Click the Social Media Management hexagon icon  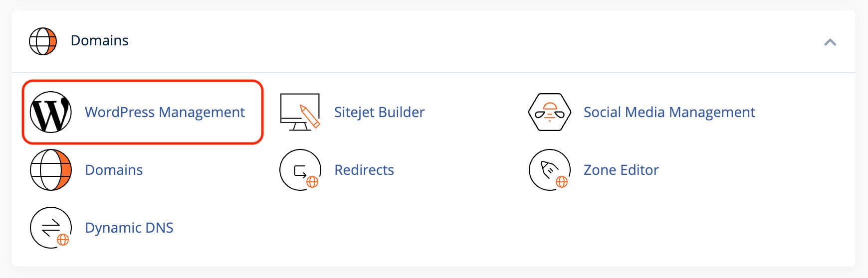pyautogui.click(x=549, y=112)
